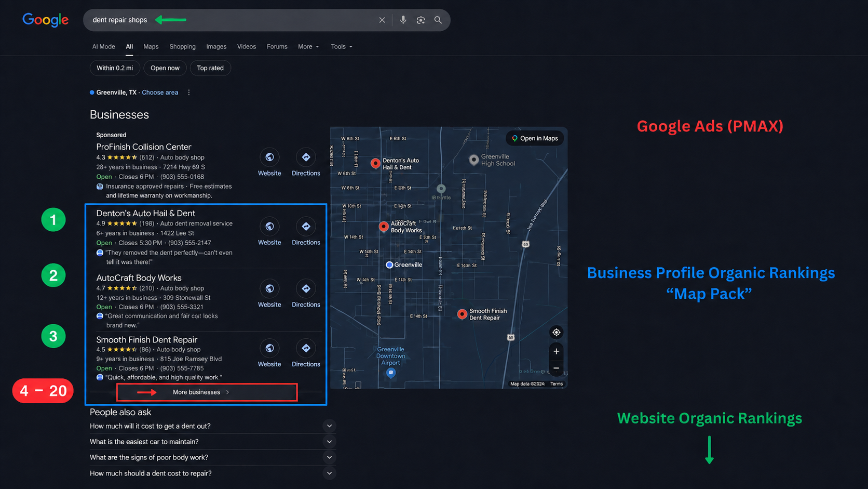Switch to the Videos tab
Viewport: 868px width, 489px height.
(247, 47)
